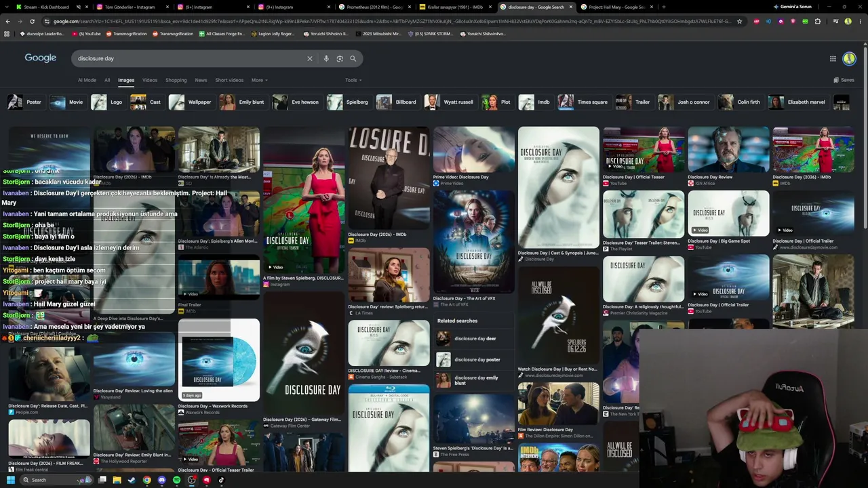
Task: Open the 'Disclosure Day | Big Game Spot' video thumbnail
Action: coord(728,213)
